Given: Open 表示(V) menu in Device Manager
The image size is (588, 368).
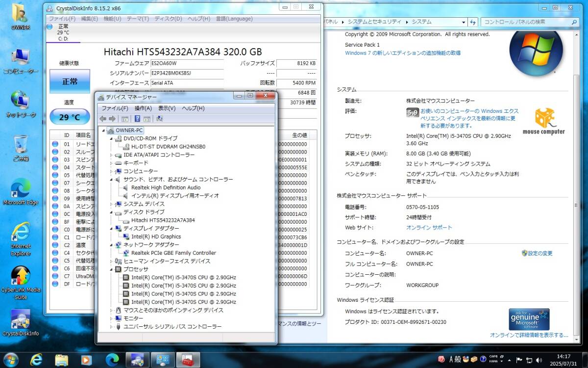Looking at the screenshot, I should tap(167, 108).
